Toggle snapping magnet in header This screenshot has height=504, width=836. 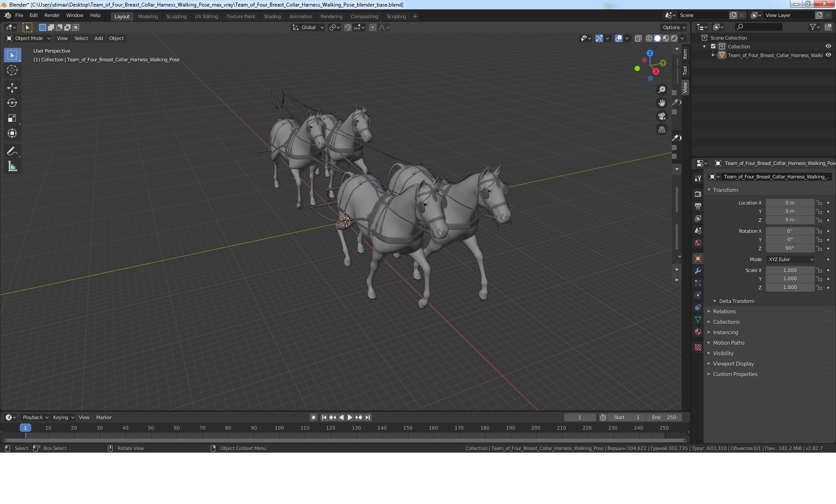pyautogui.click(x=347, y=27)
